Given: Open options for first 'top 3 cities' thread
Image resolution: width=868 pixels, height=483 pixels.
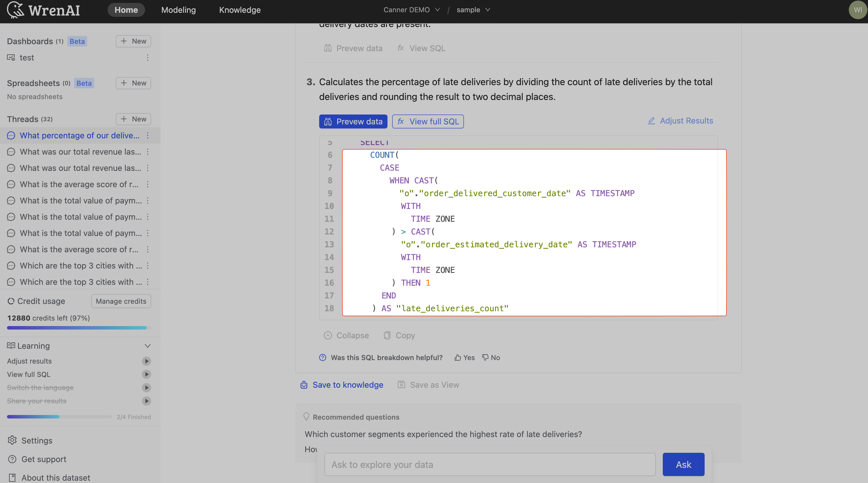Looking at the screenshot, I should tap(148, 265).
